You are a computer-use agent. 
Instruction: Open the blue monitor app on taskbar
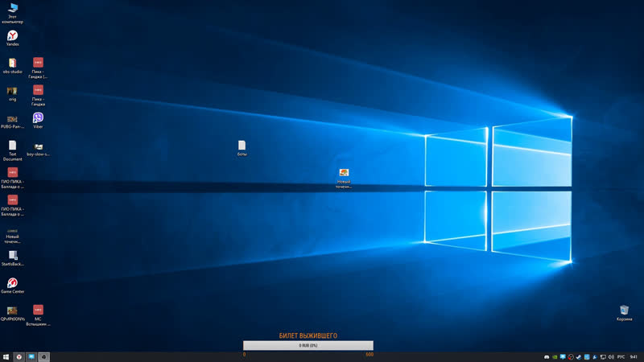(31, 357)
